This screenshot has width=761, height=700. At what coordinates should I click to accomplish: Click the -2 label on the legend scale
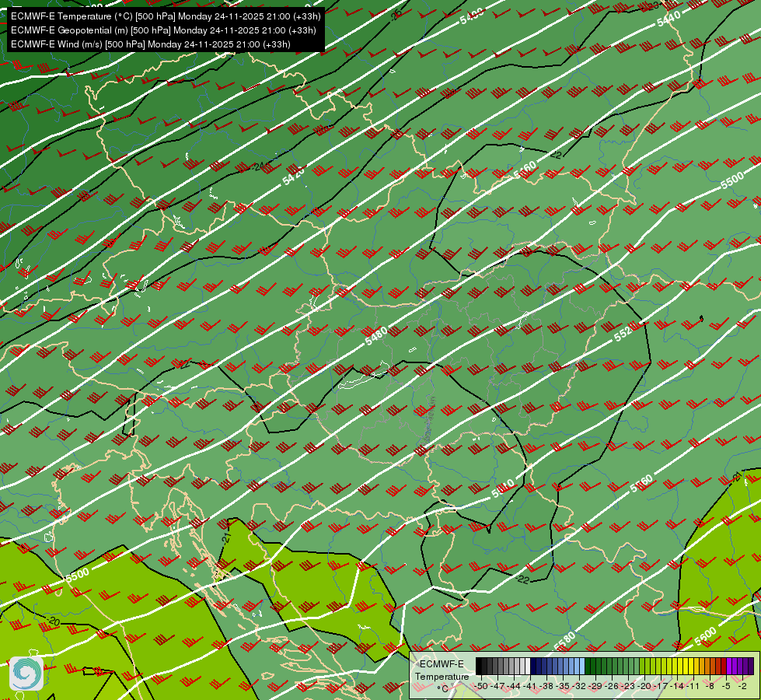(x=742, y=686)
